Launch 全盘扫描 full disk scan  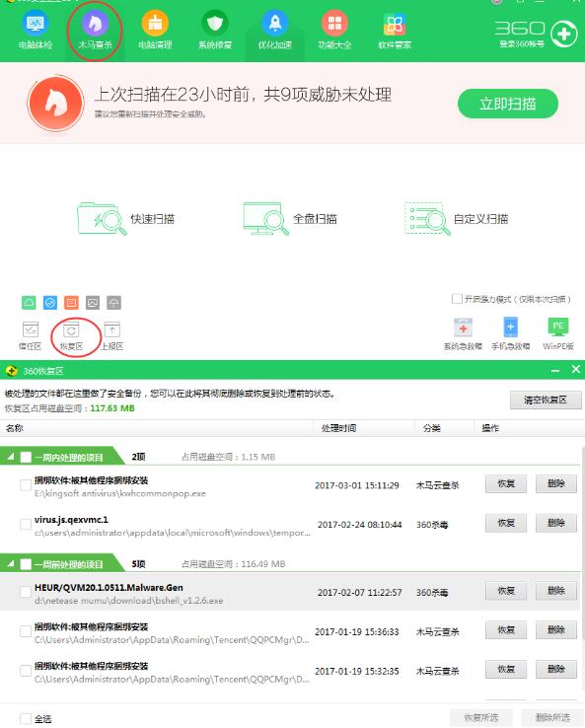(x=290, y=218)
